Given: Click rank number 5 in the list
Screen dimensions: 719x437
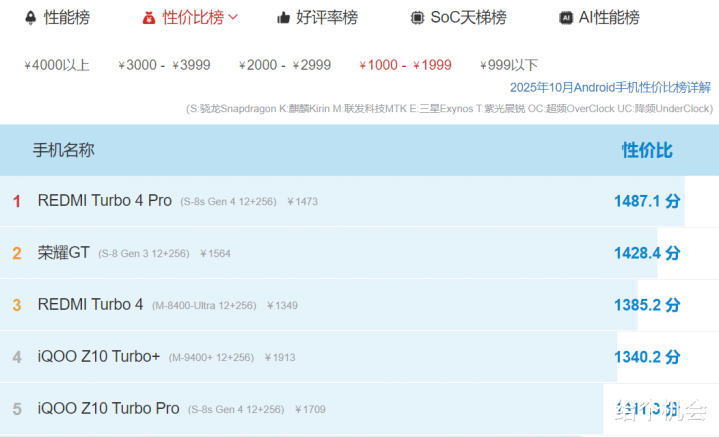Looking at the screenshot, I should click(17, 409).
